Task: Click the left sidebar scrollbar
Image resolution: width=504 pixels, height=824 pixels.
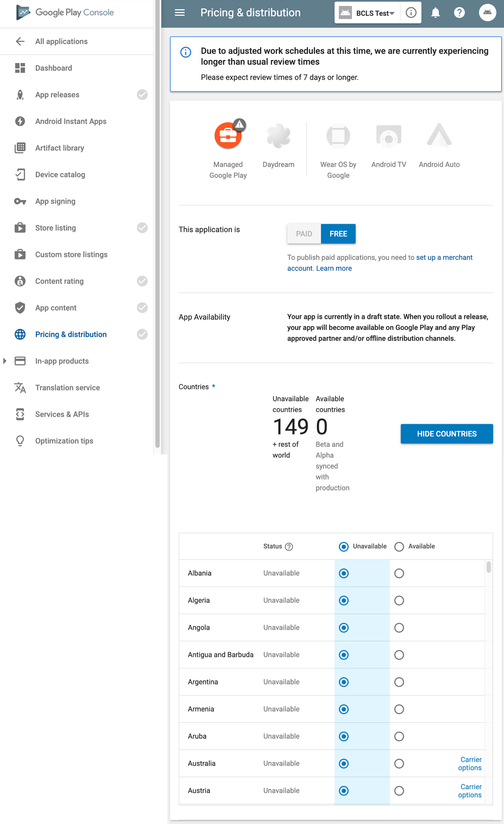Action: (157, 224)
